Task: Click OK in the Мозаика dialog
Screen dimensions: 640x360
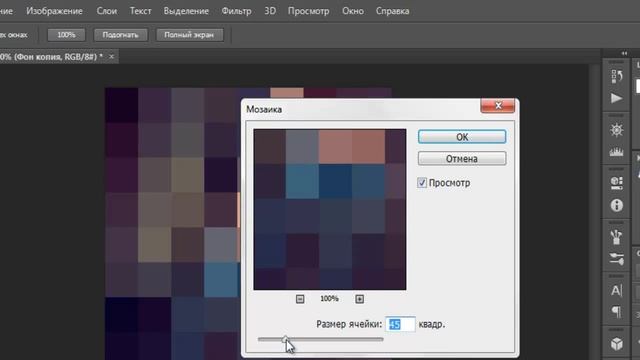Action: [462, 137]
